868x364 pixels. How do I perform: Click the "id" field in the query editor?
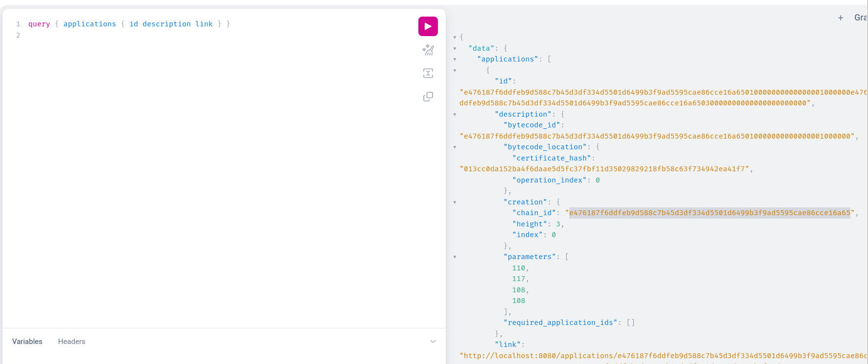pos(134,24)
